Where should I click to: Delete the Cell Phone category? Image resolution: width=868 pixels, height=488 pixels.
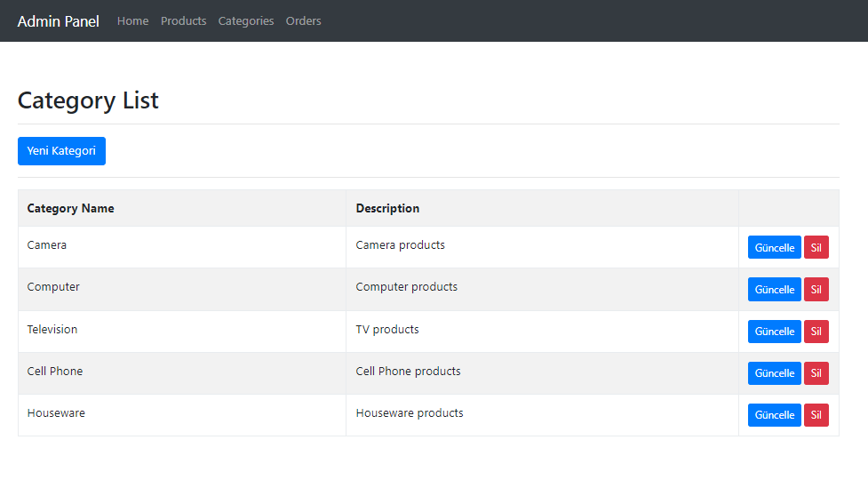pyautogui.click(x=816, y=373)
